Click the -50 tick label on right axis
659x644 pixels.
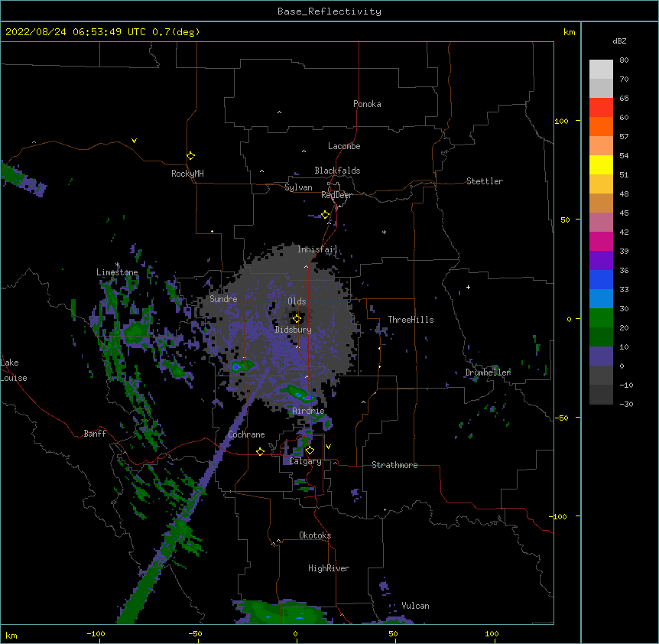[561, 418]
